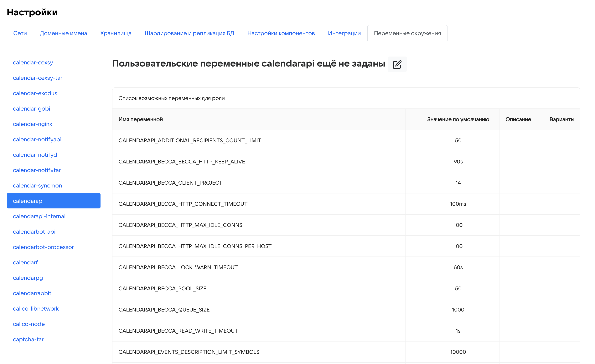
Task: Switch to the Интеграции tab
Action: tap(344, 33)
